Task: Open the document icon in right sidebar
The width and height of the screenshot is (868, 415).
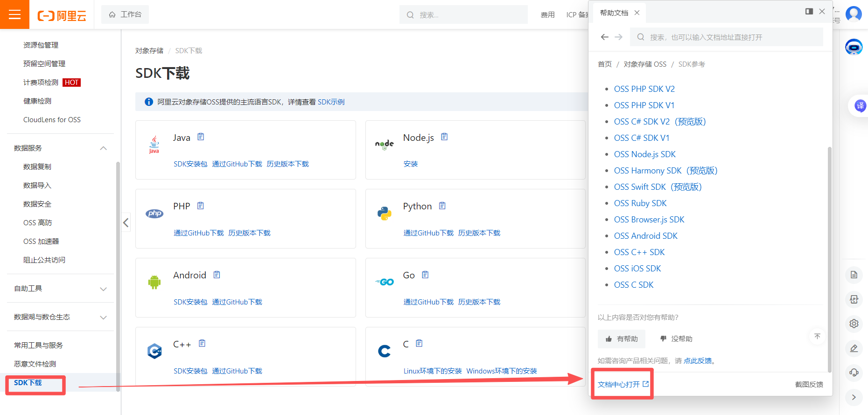Action: point(854,275)
